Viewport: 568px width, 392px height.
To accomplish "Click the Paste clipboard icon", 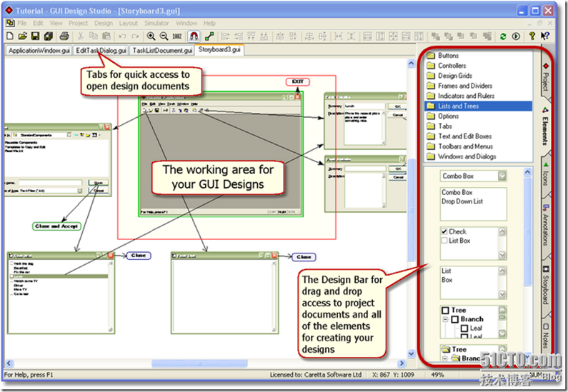I will tap(106, 36).
